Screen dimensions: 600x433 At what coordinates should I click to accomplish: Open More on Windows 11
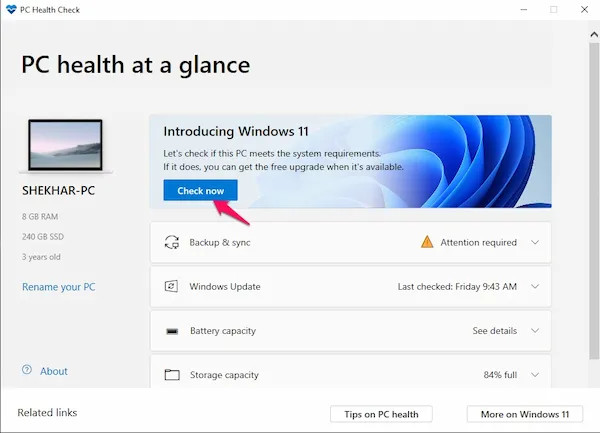click(525, 414)
